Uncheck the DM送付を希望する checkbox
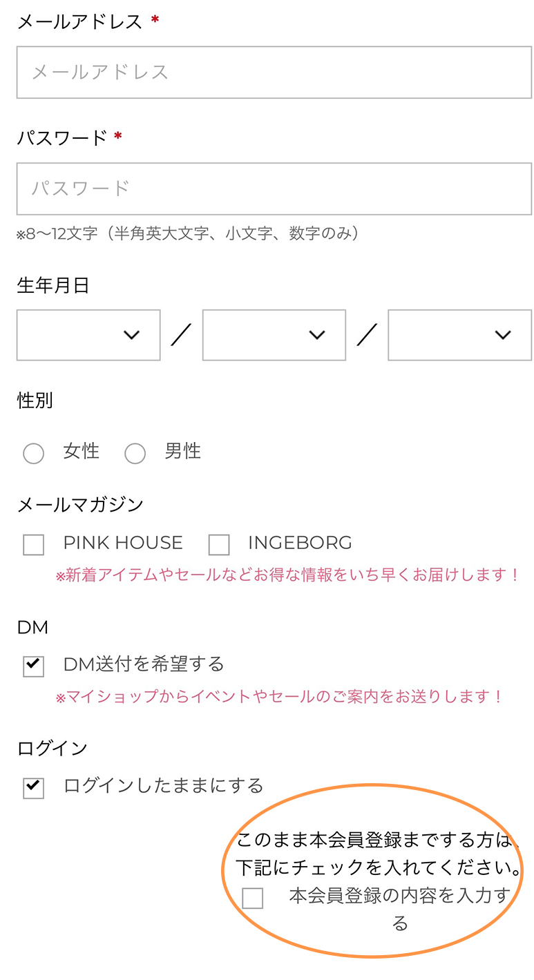 (33, 666)
